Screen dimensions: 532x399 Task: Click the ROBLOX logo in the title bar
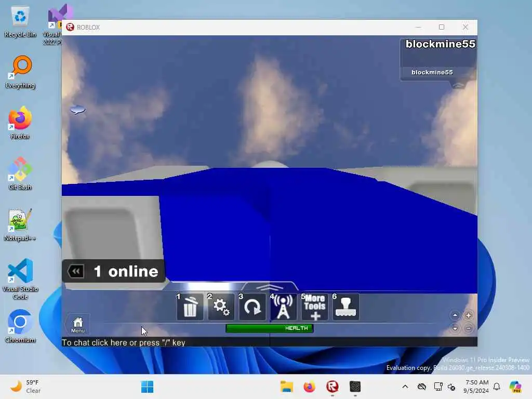(70, 27)
